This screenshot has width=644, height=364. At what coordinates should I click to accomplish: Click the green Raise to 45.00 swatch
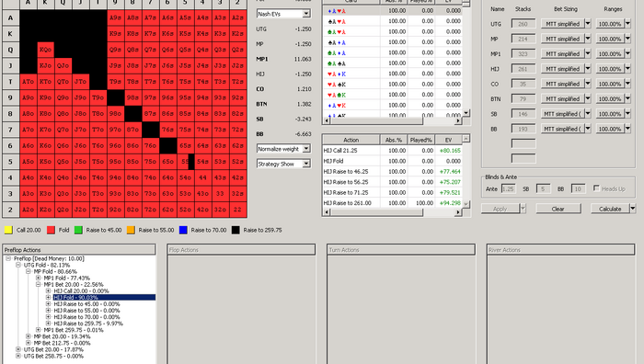coord(78,230)
